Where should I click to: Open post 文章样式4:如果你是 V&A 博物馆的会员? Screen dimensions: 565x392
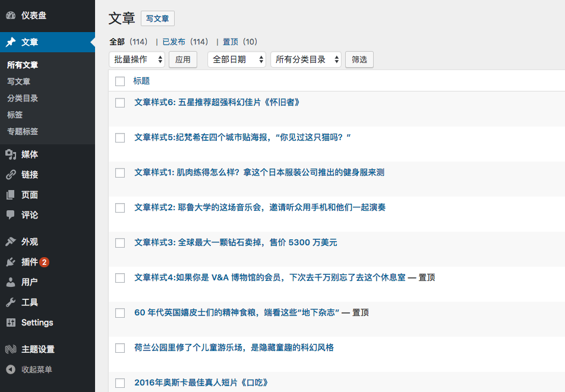click(270, 277)
